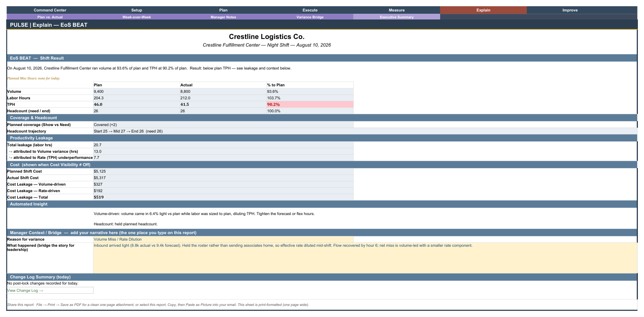Click the Headcount 100.0% cell
The image size is (644, 317).
310,111
